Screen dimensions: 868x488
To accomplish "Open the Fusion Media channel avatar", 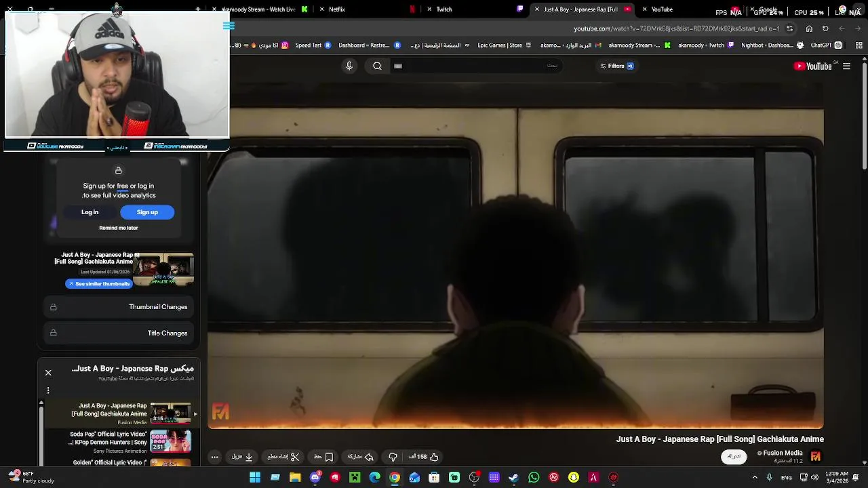I will (x=816, y=457).
